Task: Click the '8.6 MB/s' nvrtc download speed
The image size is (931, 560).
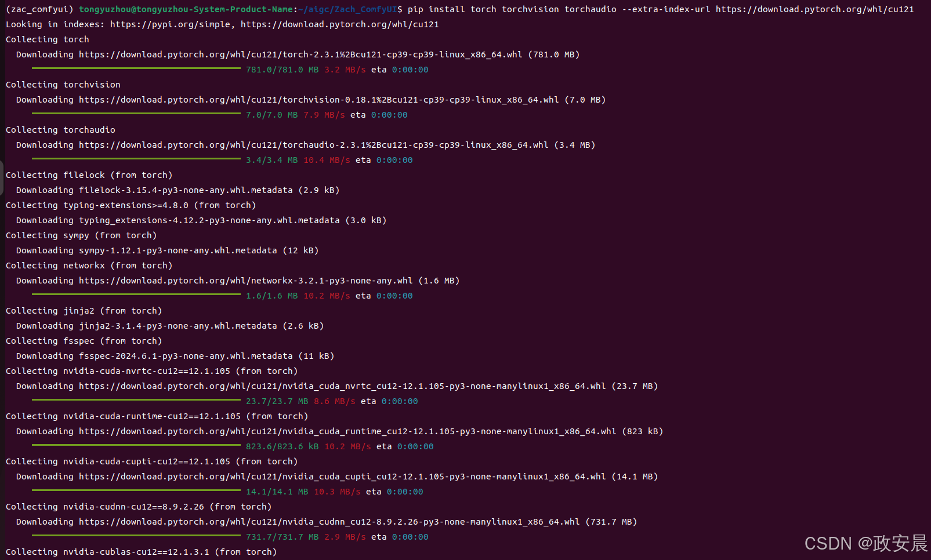Action: [x=335, y=401]
